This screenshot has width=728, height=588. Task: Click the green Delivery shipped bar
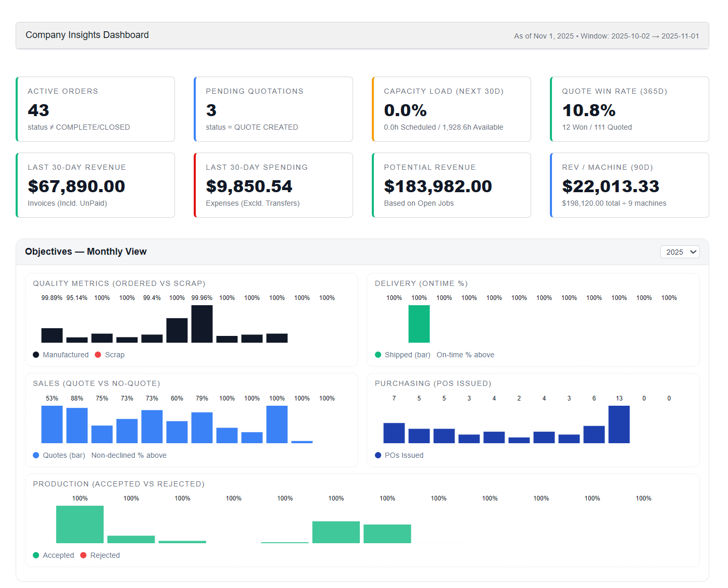[419, 324]
